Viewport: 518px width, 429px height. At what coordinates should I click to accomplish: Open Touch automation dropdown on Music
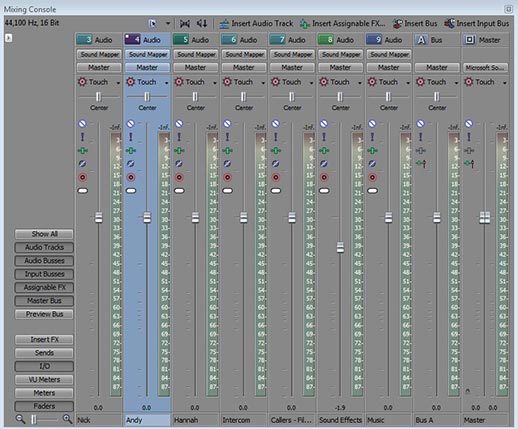[408, 83]
